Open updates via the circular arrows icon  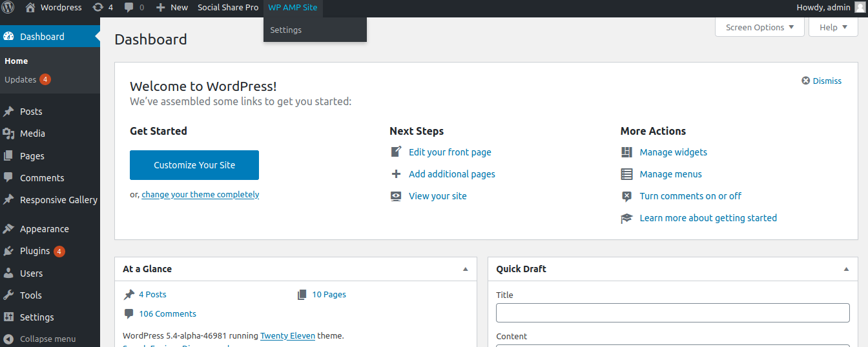click(x=98, y=8)
